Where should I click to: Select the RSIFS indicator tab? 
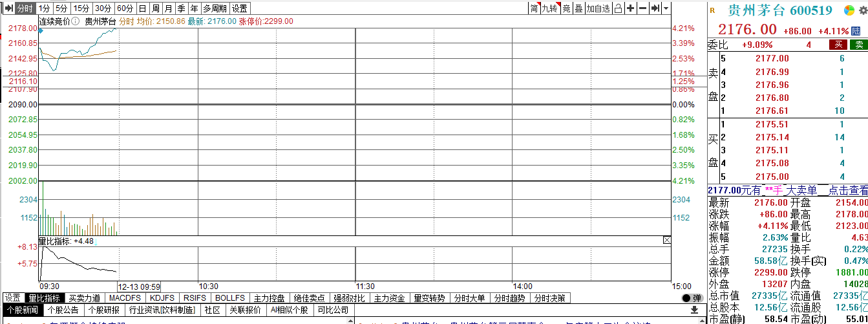[195, 298]
